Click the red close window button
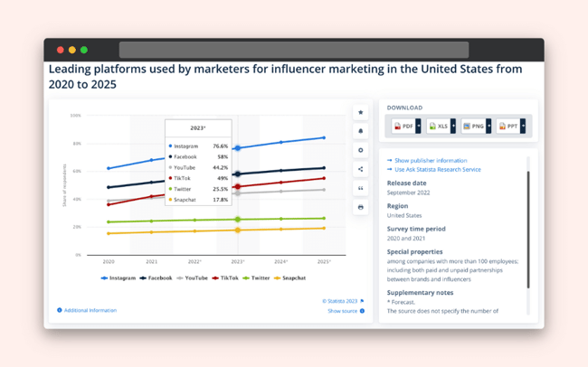 pyautogui.click(x=60, y=50)
